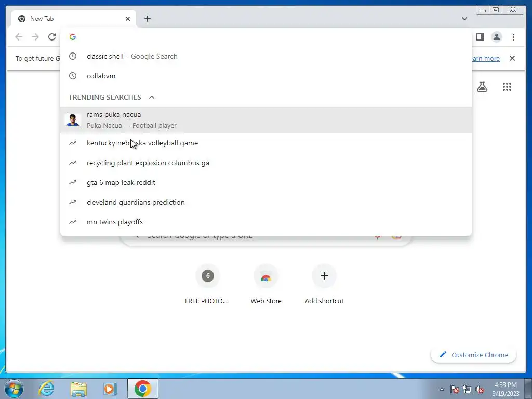Select 'gta 6 map leak reddit' suggestion
This screenshot has height=399, width=532.
(266, 182)
